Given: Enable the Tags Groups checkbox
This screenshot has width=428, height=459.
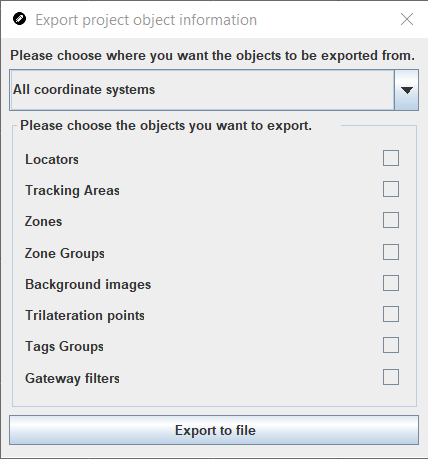Looking at the screenshot, I should 391,345.
